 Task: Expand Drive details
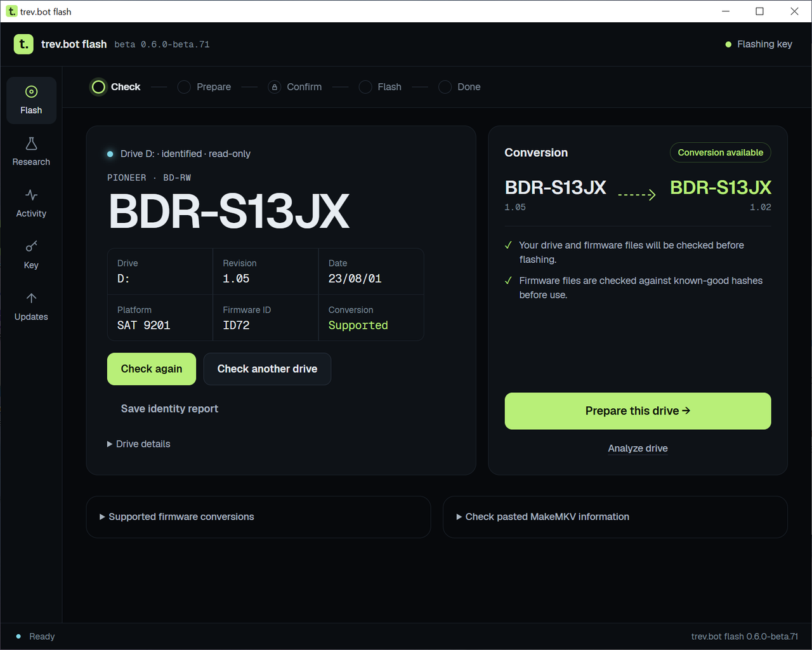(139, 444)
